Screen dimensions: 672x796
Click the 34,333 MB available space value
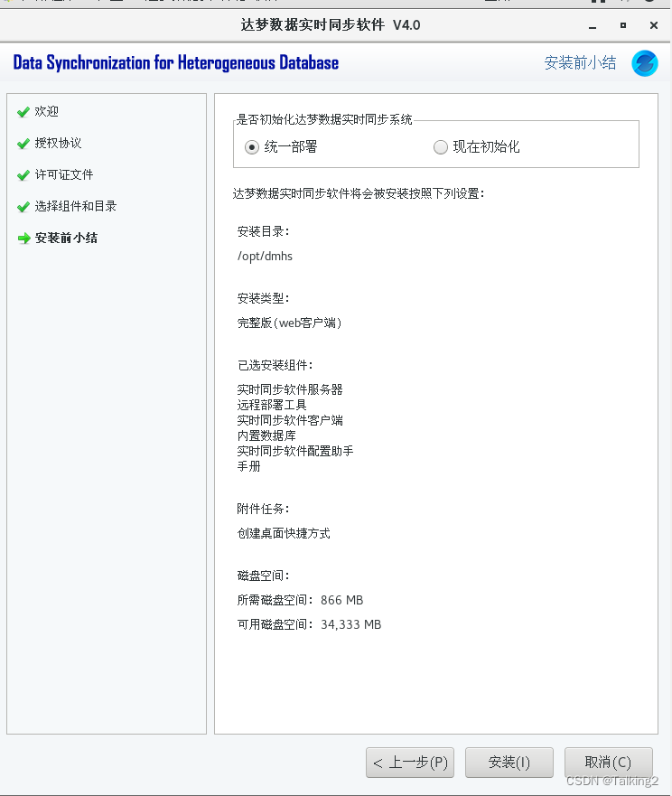coord(350,625)
